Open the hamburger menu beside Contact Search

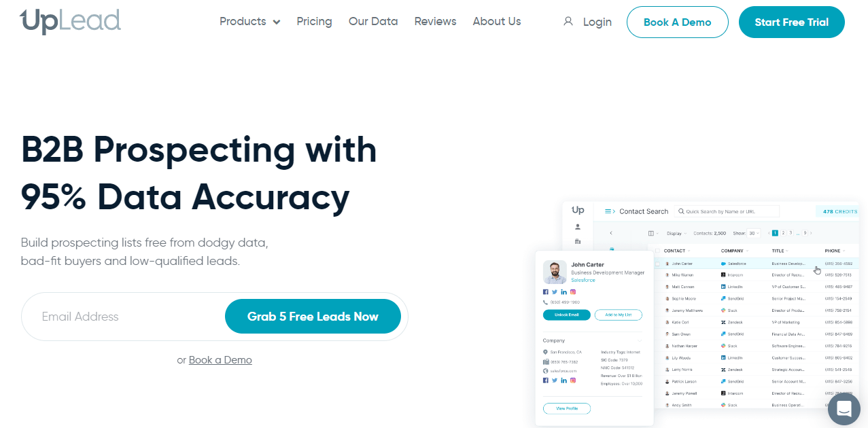[x=608, y=211]
